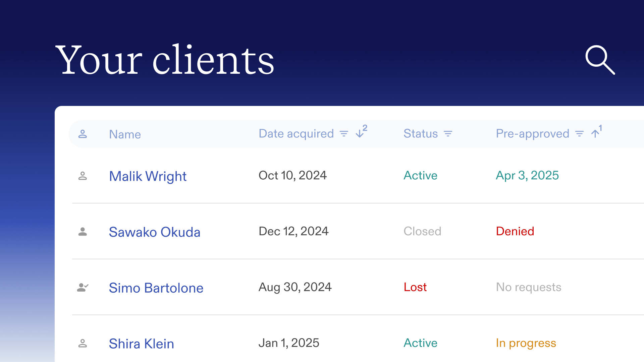Open the Shira Klein client link

point(142,344)
